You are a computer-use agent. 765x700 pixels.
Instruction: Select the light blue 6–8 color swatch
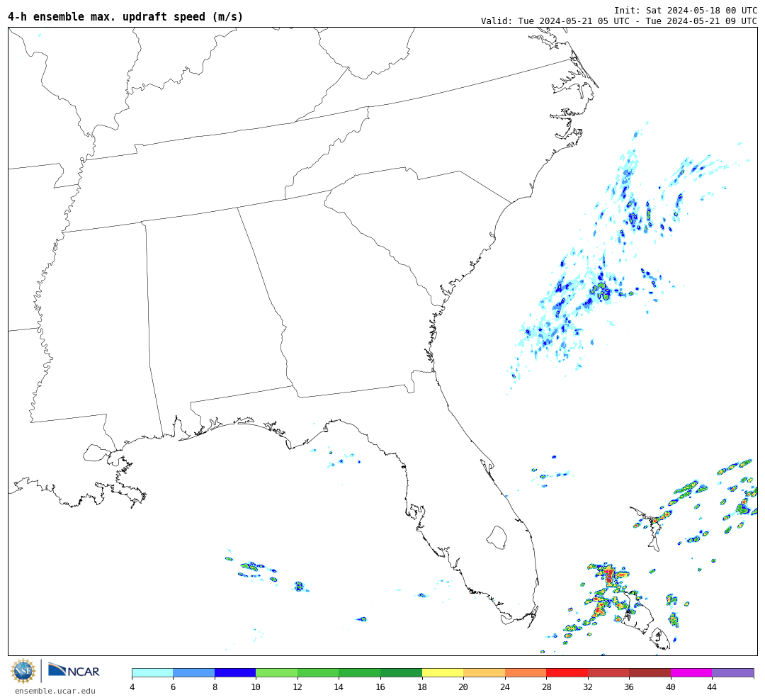click(x=193, y=672)
